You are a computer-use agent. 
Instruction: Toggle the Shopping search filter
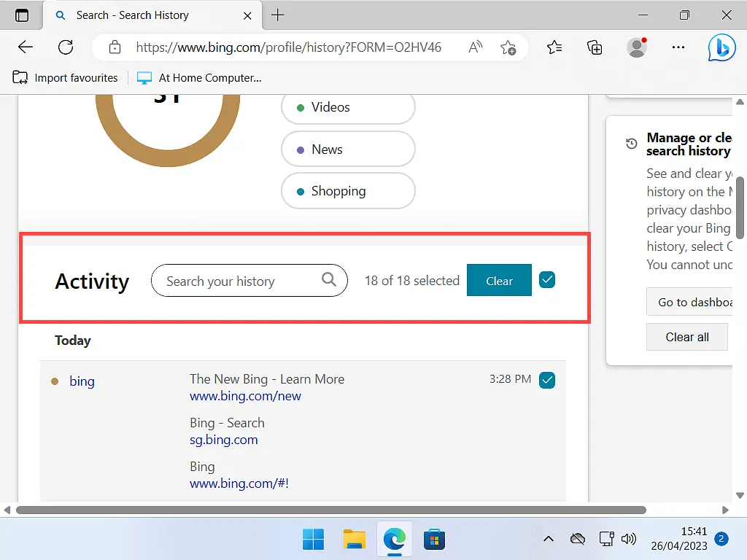point(348,190)
